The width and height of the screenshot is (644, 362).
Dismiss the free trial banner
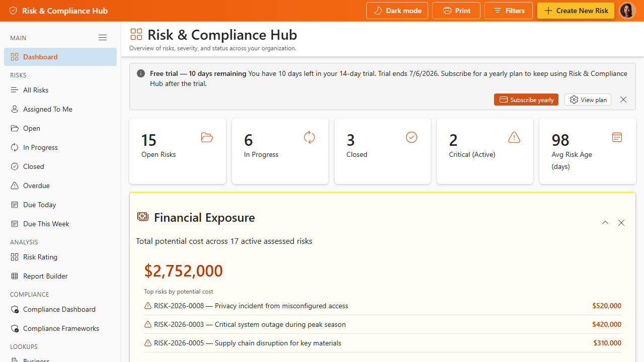[623, 100]
